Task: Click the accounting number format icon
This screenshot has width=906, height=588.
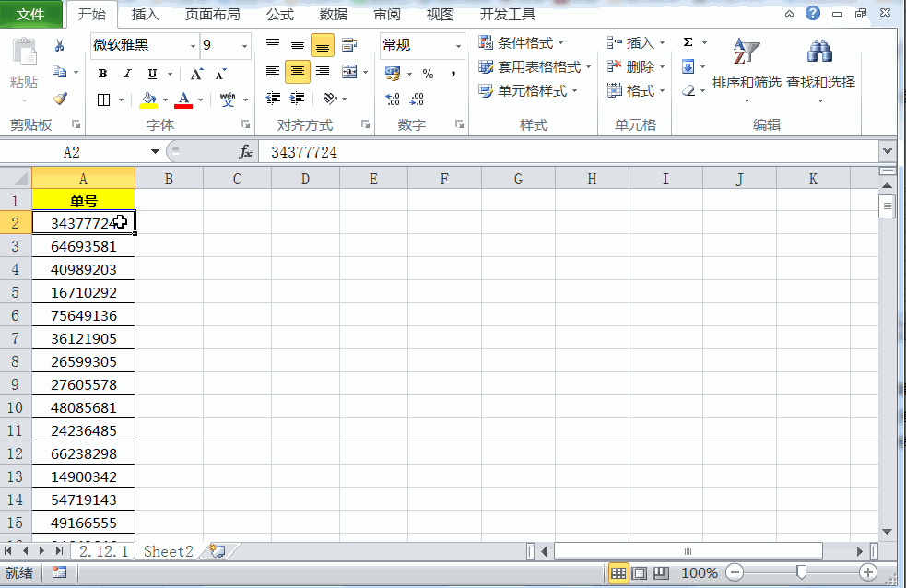Action: click(x=393, y=74)
